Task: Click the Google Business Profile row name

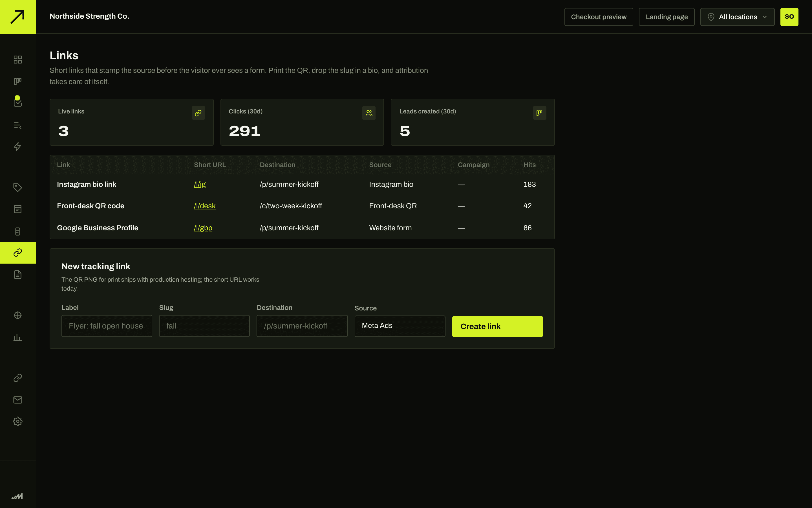Action: [x=98, y=228]
